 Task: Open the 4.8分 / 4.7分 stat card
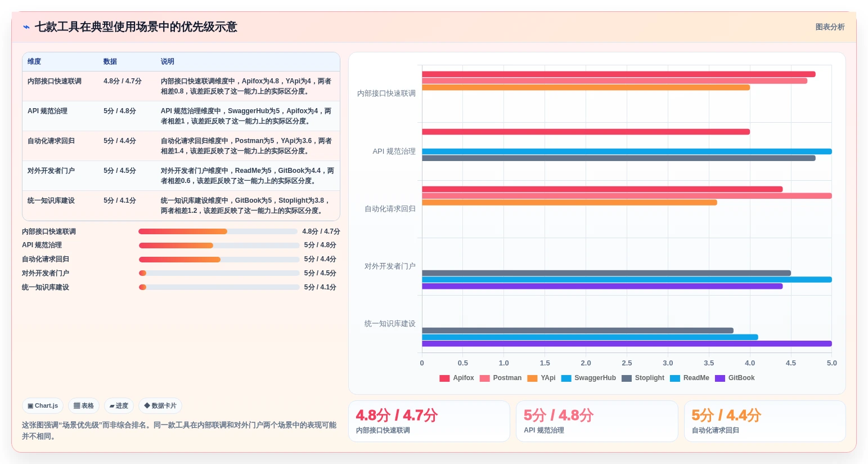(429, 421)
